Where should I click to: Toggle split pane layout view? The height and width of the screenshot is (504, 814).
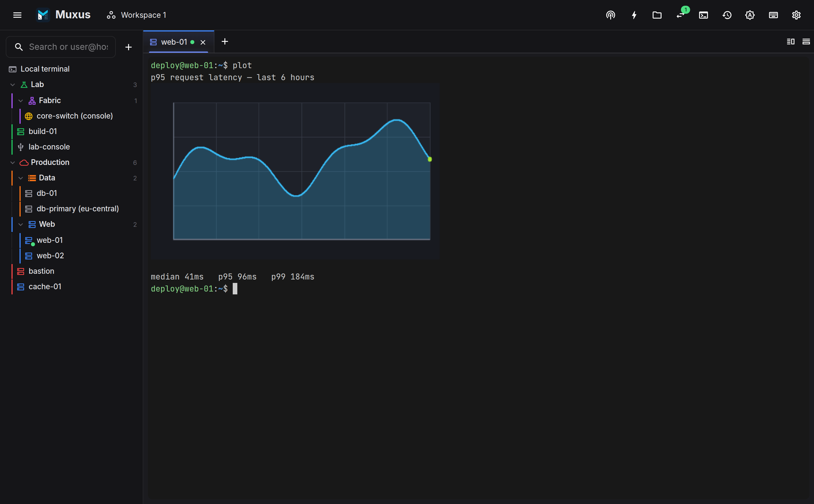(790, 41)
